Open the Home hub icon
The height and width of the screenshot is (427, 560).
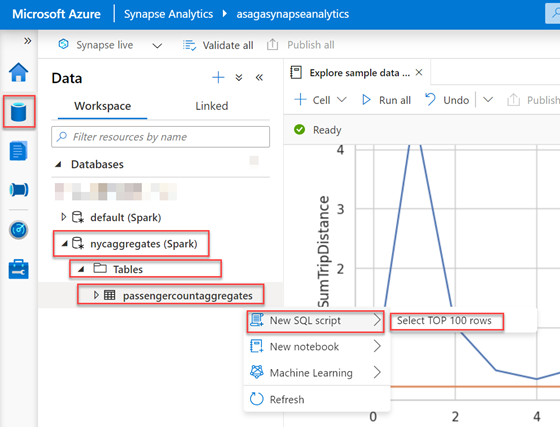click(x=19, y=72)
